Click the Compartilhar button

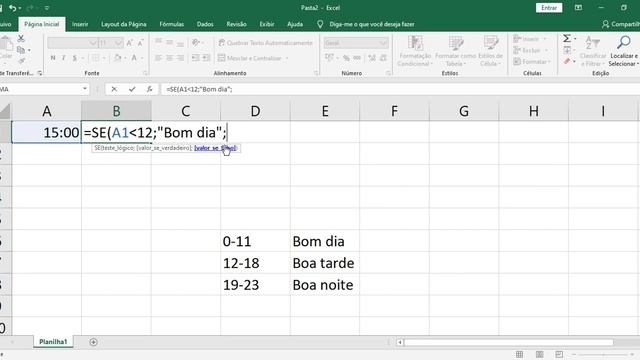coord(620,24)
